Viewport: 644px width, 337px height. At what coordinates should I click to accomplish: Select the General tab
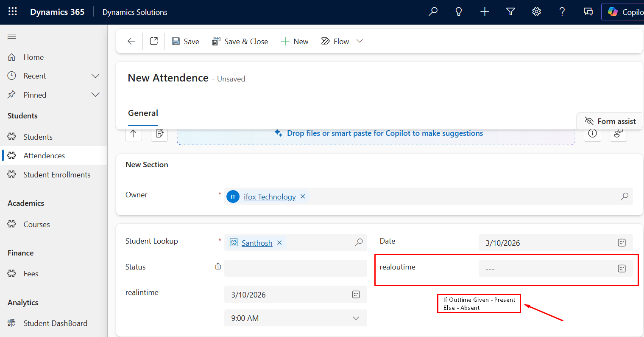143,113
